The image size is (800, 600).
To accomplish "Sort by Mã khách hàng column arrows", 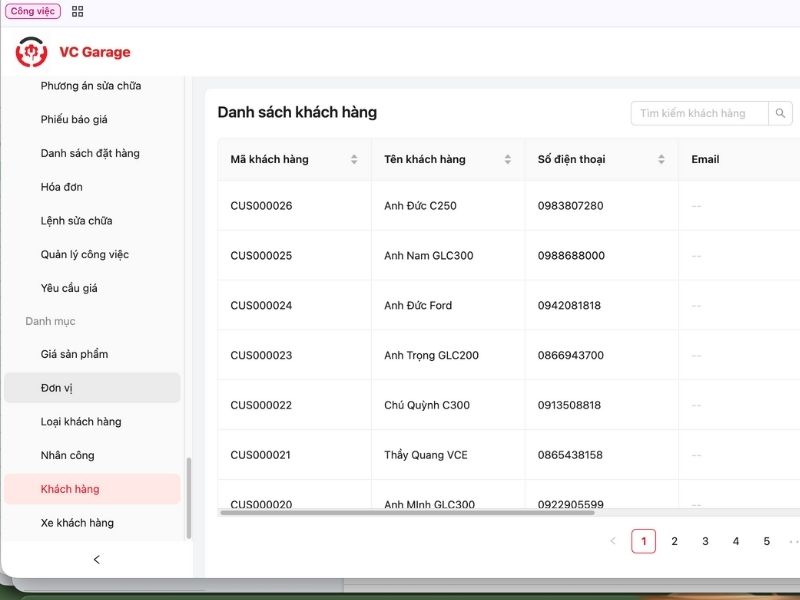I will click(x=354, y=159).
